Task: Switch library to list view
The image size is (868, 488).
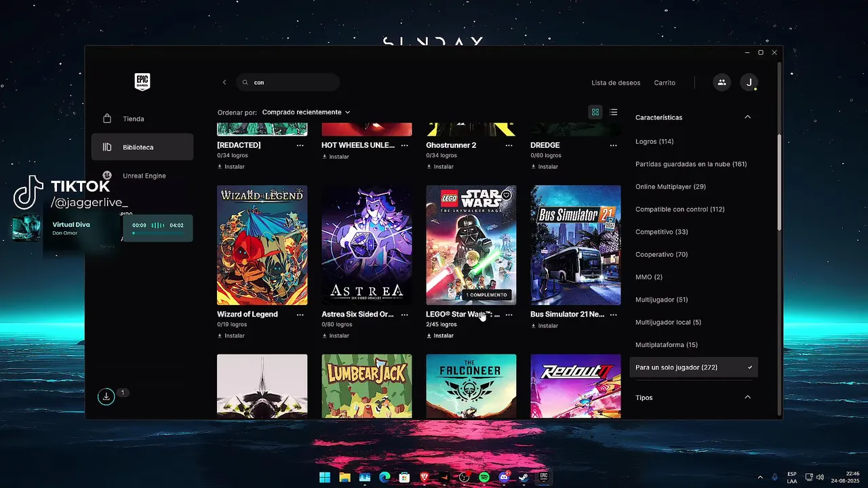Action: click(x=614, y=112)
